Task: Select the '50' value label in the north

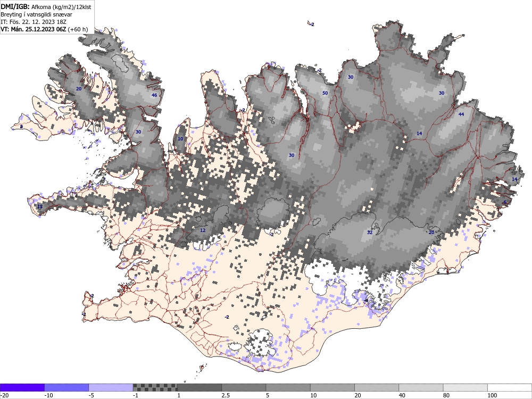Action: 325,93
